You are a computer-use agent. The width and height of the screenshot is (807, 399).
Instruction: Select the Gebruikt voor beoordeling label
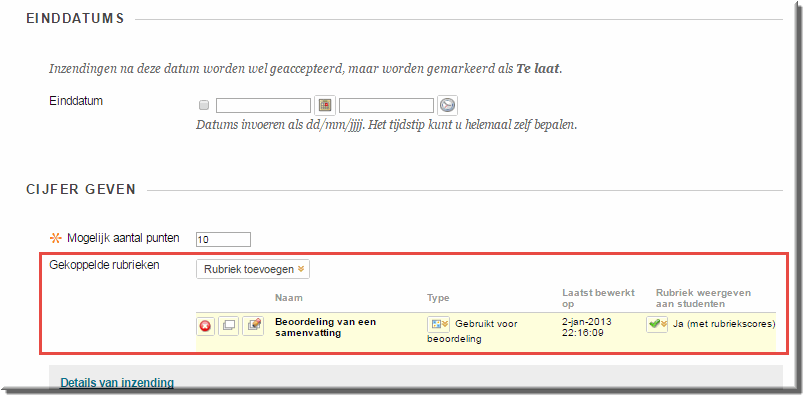pyautogui.click(x=472, y=332)
